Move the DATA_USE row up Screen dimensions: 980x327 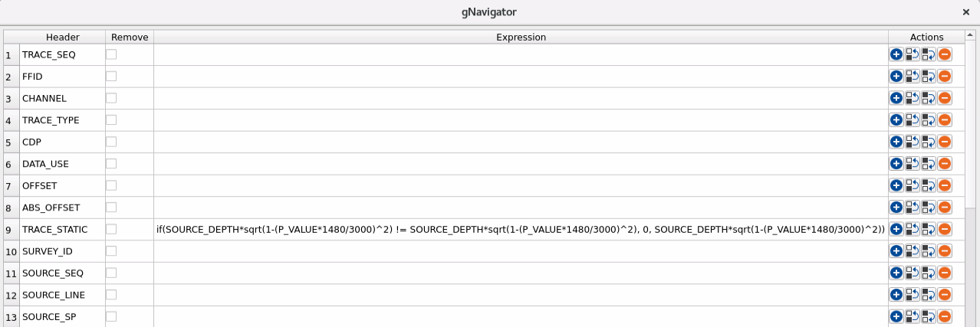point(912,164)
